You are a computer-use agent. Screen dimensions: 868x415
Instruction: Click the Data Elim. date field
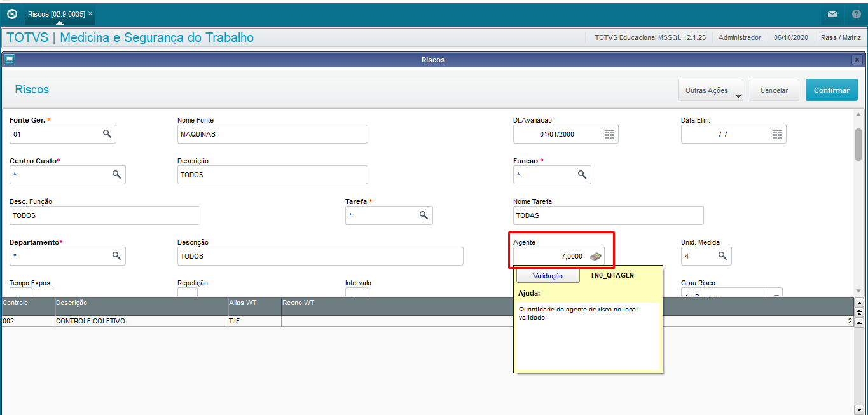point(734,134)
